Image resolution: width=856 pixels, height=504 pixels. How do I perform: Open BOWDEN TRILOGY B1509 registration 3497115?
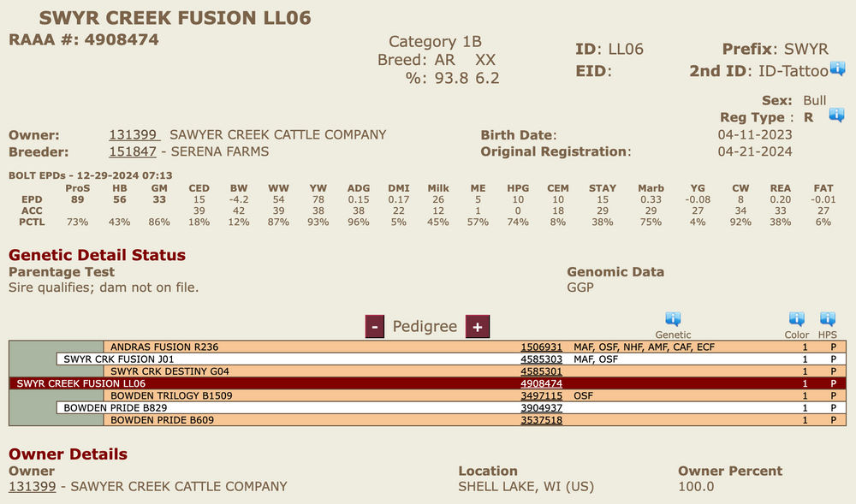coord(541,395)
